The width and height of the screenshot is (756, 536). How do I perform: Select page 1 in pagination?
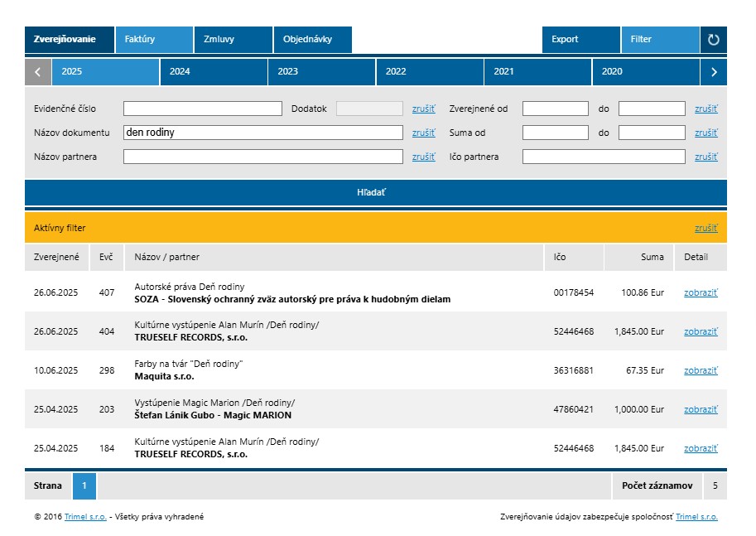84,485
